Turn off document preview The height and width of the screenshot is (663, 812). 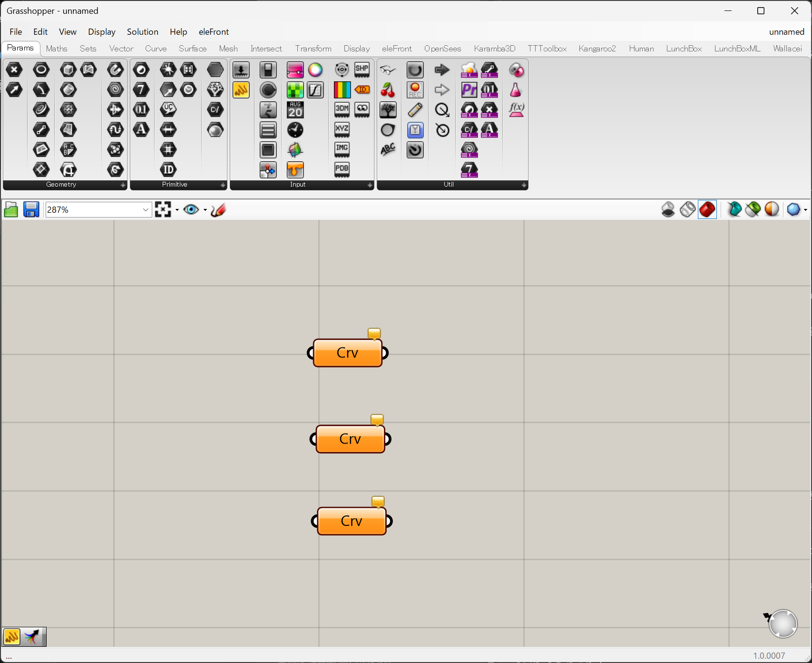668,209
